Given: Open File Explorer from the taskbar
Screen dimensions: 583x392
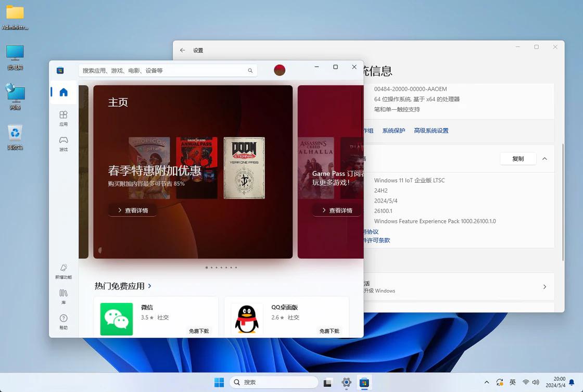Looking at the screenshot, I should pos(328,382).
